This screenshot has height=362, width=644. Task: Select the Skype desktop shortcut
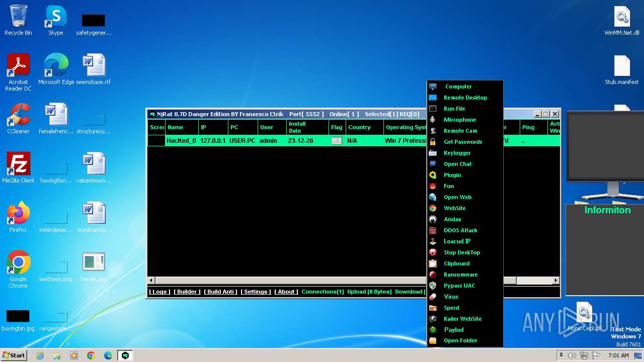[55, 21]
